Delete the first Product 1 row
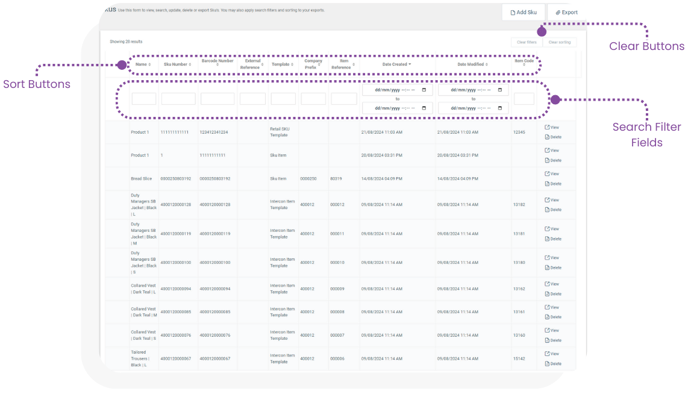The image size is (688, 394). click(x=553, y=137)
